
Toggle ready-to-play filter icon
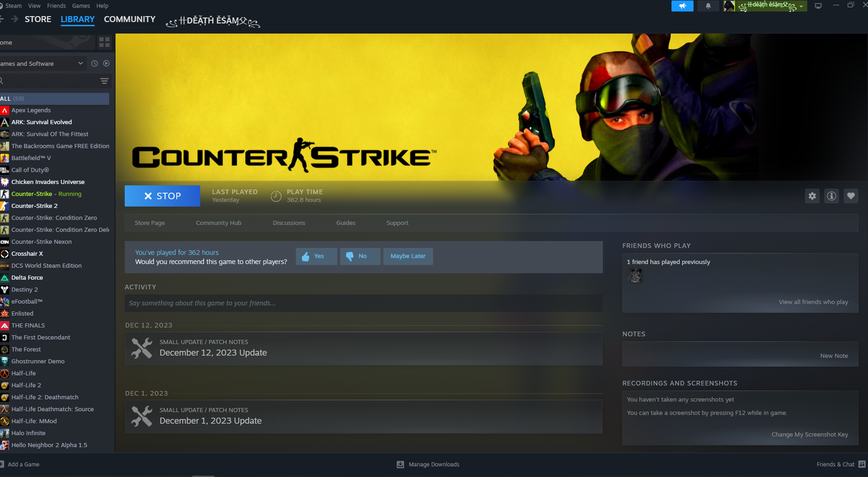(x=106, y=63)
